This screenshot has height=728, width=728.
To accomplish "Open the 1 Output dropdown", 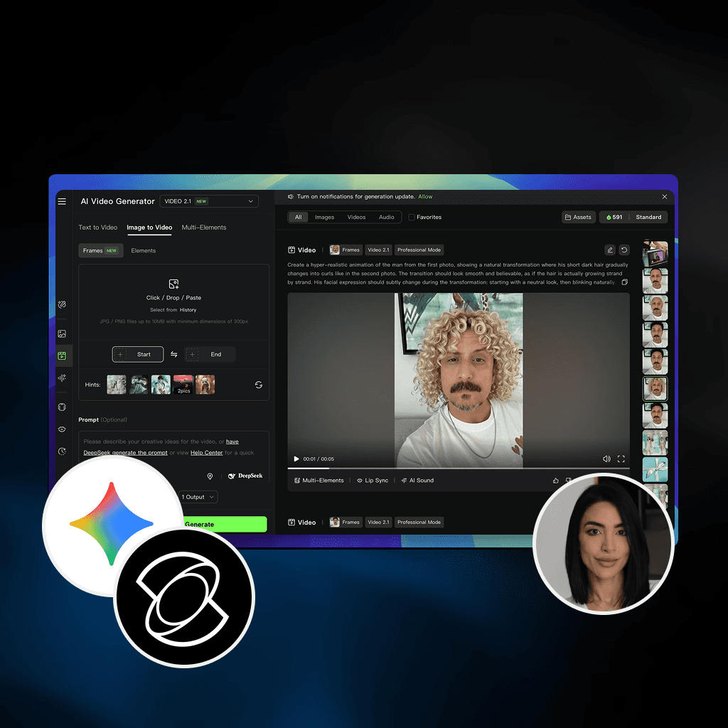I will (198, 497).
